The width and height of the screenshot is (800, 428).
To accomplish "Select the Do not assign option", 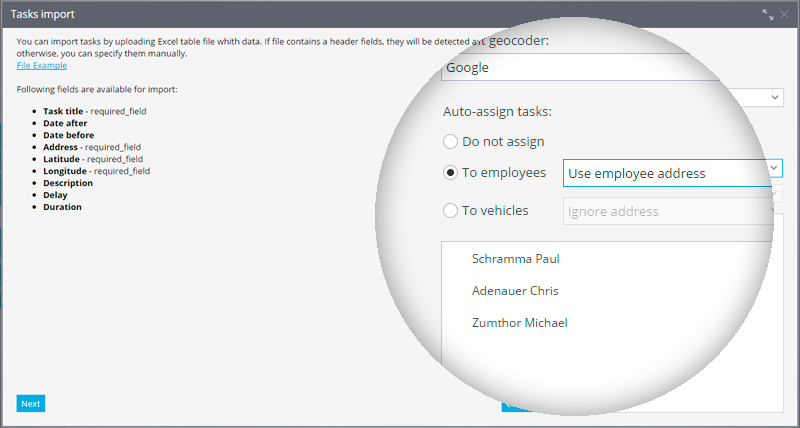I will tap(451, 142).
